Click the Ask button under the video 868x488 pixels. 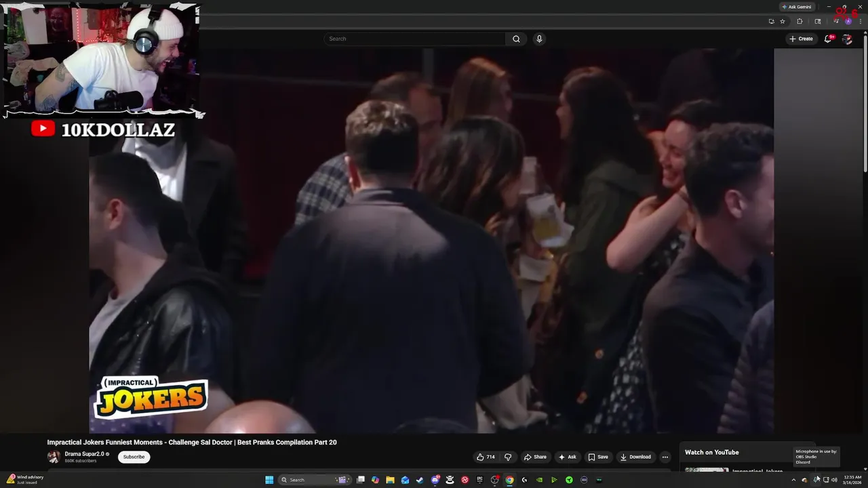click(567, 457)
